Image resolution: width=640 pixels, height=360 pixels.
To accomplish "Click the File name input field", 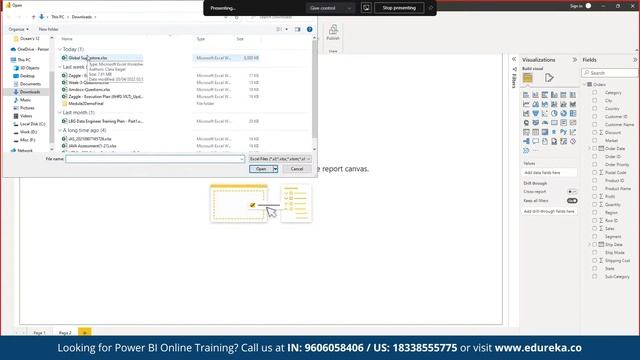I will (x=155, y=159).
